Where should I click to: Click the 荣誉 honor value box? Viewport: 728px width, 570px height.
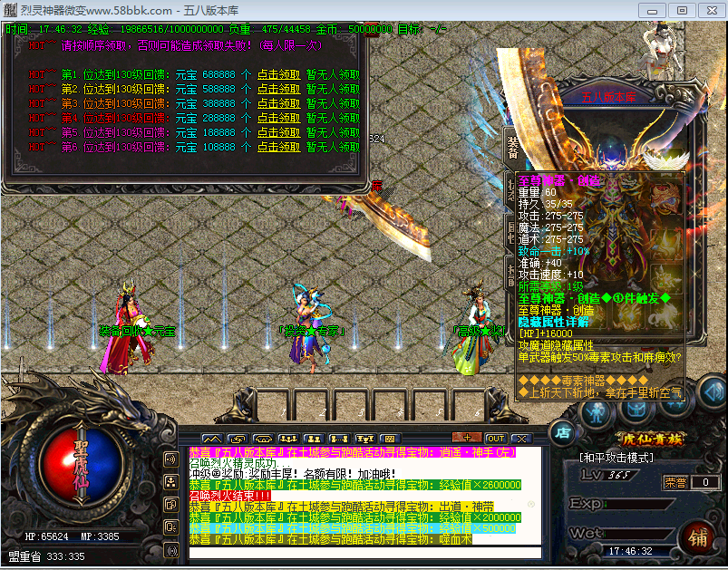click(705, 482)
